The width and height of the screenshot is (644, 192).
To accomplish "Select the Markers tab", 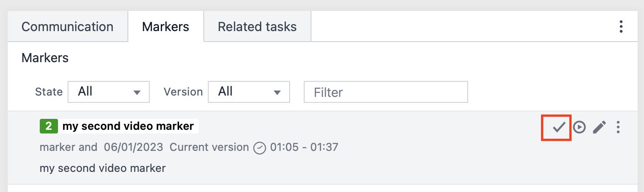I will click(165, 27).
